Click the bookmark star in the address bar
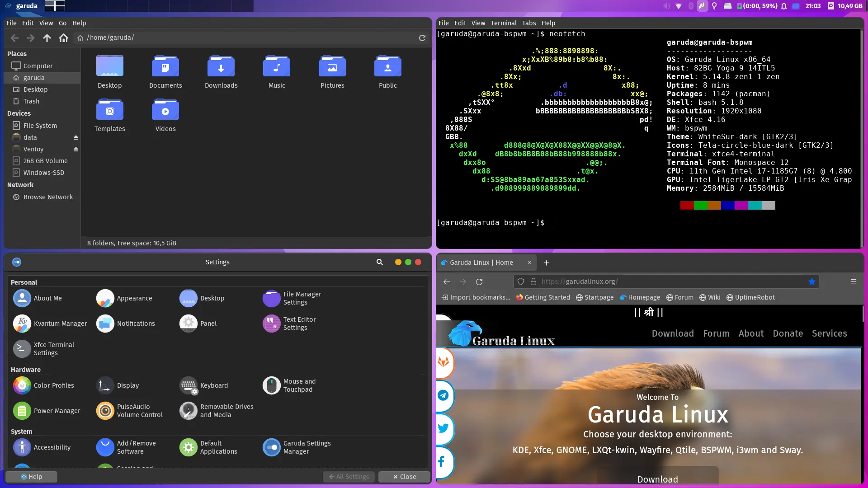Viewport: 868px width, 488px height. click(812, 282)
